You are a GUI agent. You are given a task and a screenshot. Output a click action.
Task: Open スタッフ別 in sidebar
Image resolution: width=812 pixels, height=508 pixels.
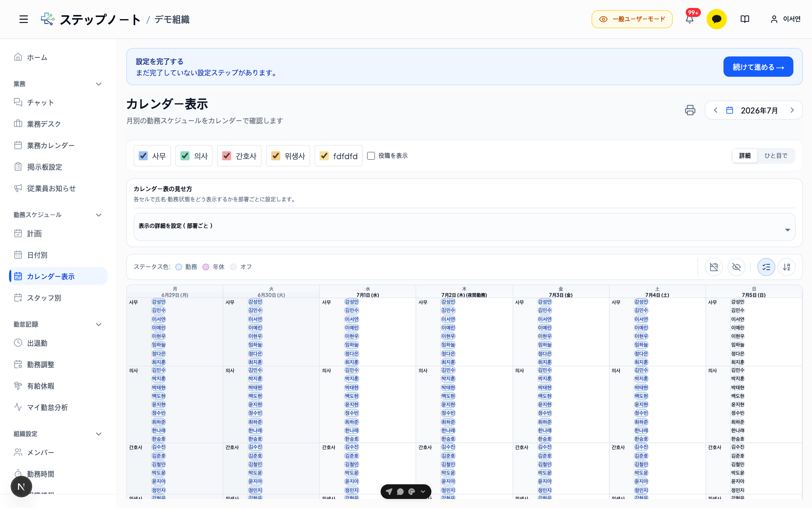pyautogui.click(x=58, y=298)
